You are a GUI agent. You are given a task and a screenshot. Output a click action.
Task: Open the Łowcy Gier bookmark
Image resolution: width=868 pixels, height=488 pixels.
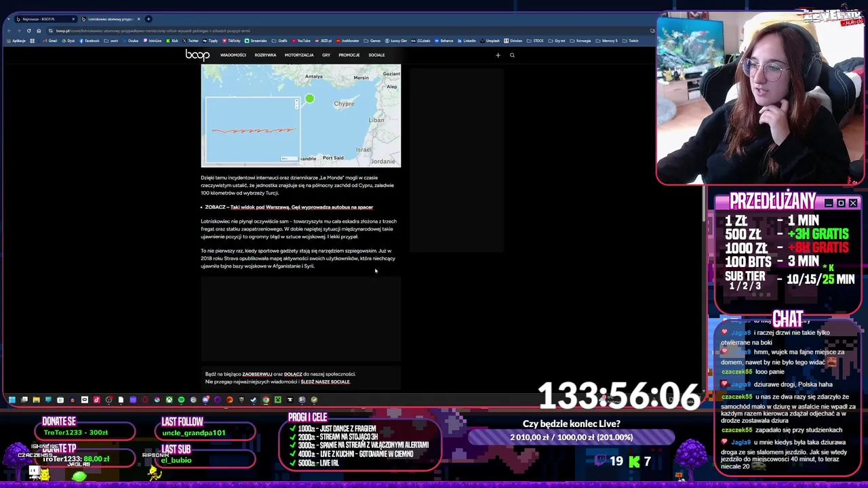[x=396, y=41]
